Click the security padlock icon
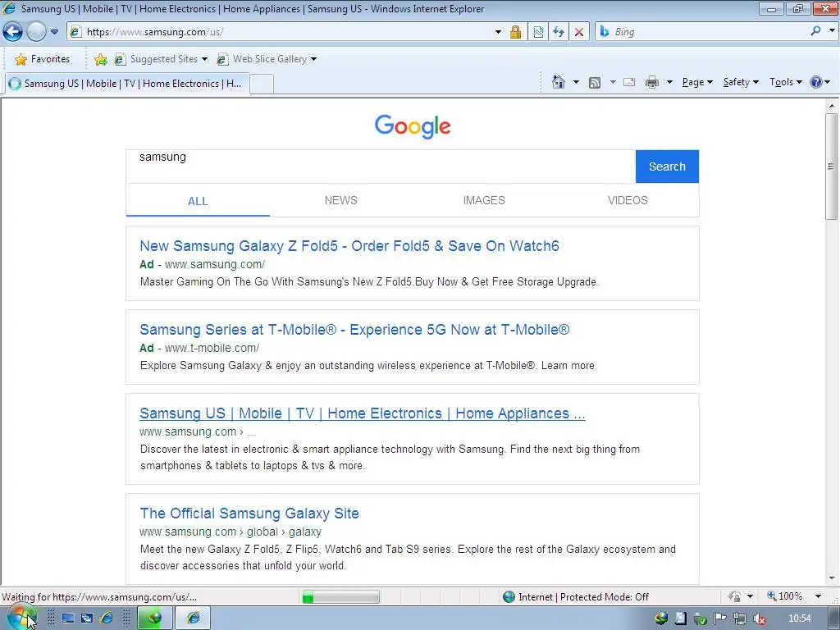This screenshot has width=840, height=630. [515, 32]
